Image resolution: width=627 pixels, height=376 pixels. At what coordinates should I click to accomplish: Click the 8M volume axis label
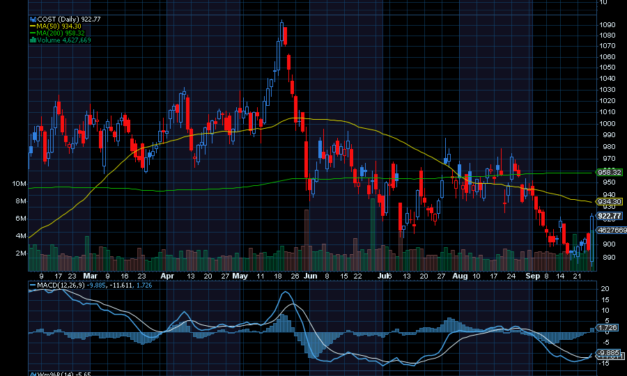coord(21,201)
